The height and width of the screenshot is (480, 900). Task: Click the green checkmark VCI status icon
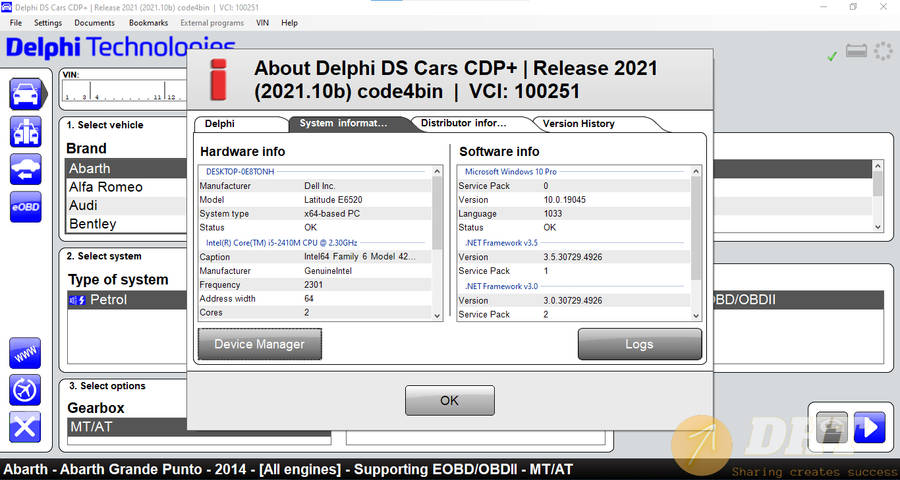click(832, 56)
